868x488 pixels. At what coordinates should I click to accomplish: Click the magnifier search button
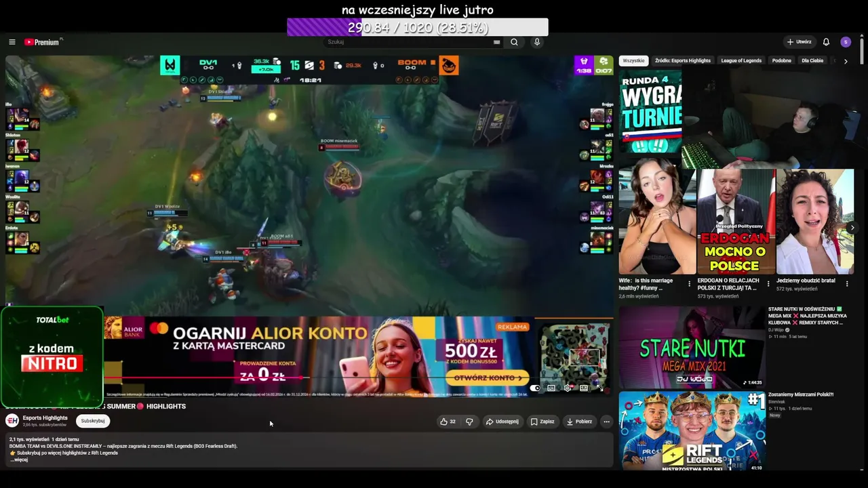[x=514, y=42]
